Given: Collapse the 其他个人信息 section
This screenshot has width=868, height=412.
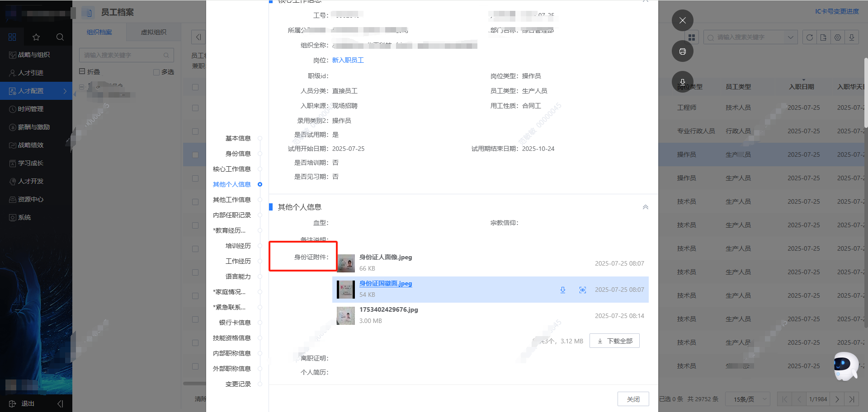Looking at the screenshot, I should pyautogui.click(x=645, y=207).
